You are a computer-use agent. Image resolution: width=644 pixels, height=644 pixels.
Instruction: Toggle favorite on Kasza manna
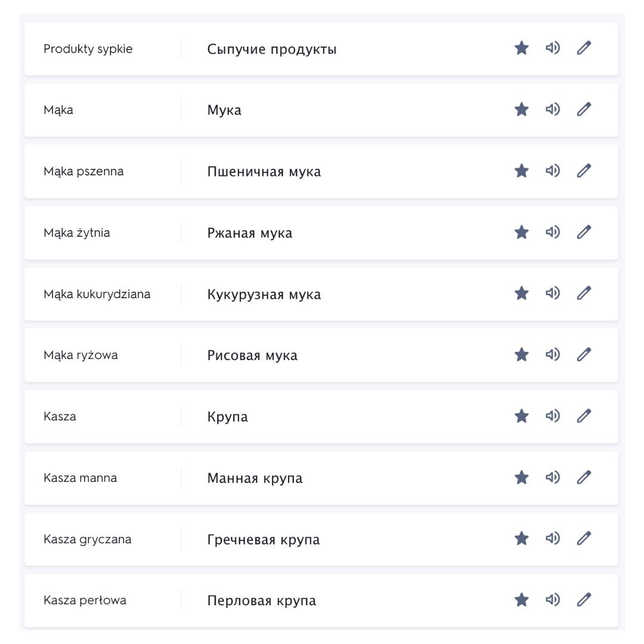522,477
